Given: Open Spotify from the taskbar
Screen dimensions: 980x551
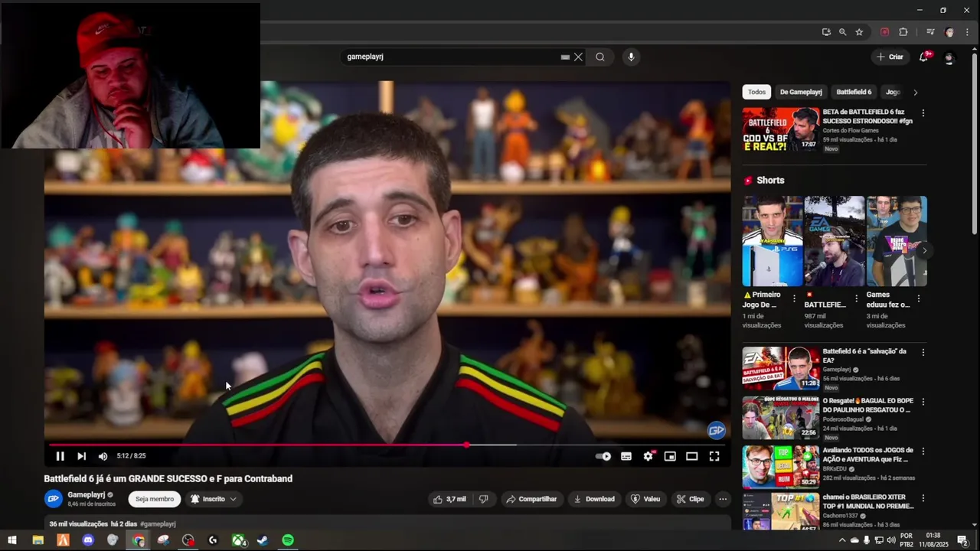Looking at the screenshot, I should [x=288, y=540].
